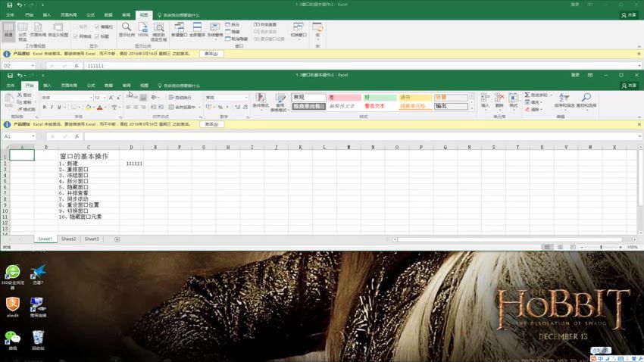Click Name Box showing A1
This screenshot has height=362, width=644.
[x=18, y=136]
